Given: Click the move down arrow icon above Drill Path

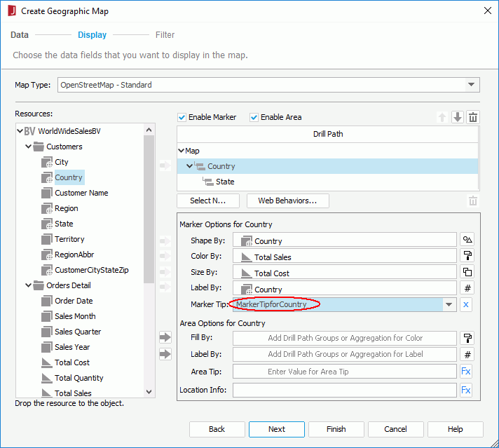Looking at the screenshot, I should tap(458, 117).
